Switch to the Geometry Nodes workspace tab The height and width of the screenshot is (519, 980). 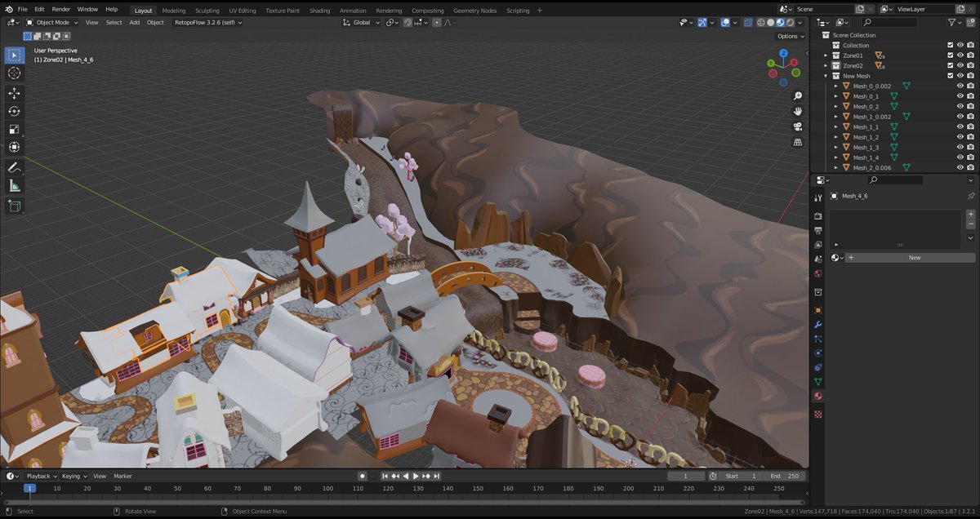474,11
